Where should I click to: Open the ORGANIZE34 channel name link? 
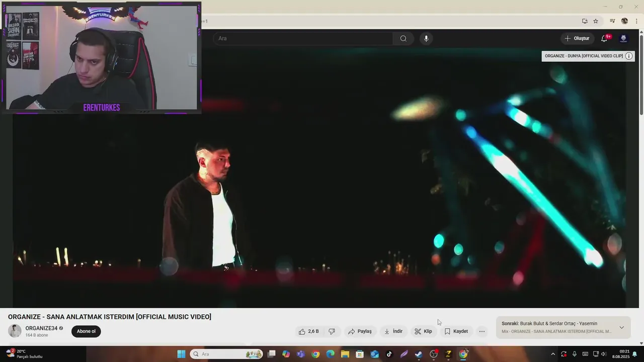[41, 328]
